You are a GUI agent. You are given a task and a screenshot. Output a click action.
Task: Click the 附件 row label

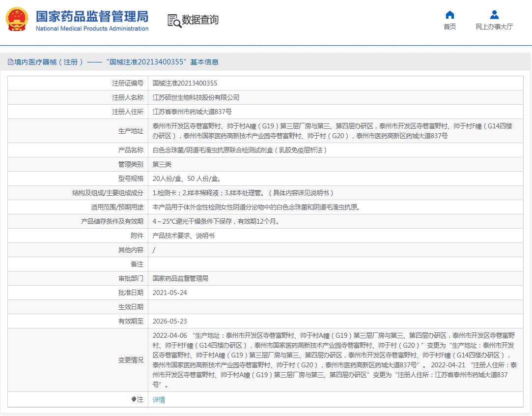pyautogui.click(x=137, y=236)
